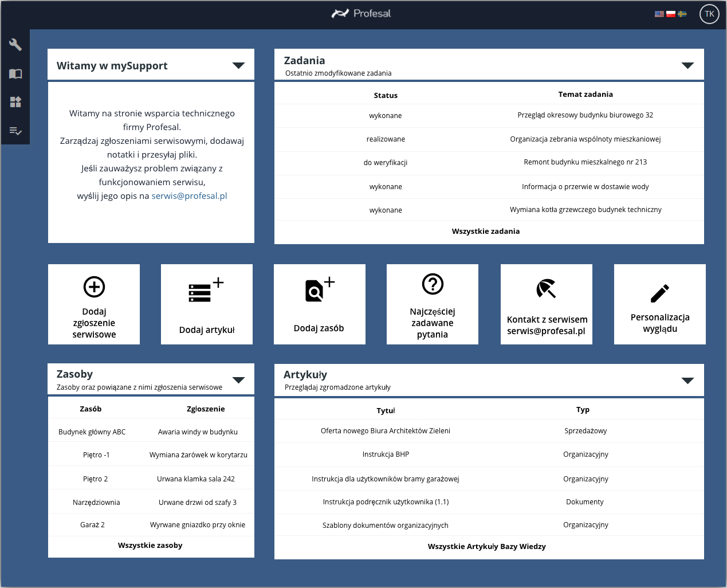This screenshot has height=588, width=727.
Task: Select the English flag language option
Action: click(659, 14)
